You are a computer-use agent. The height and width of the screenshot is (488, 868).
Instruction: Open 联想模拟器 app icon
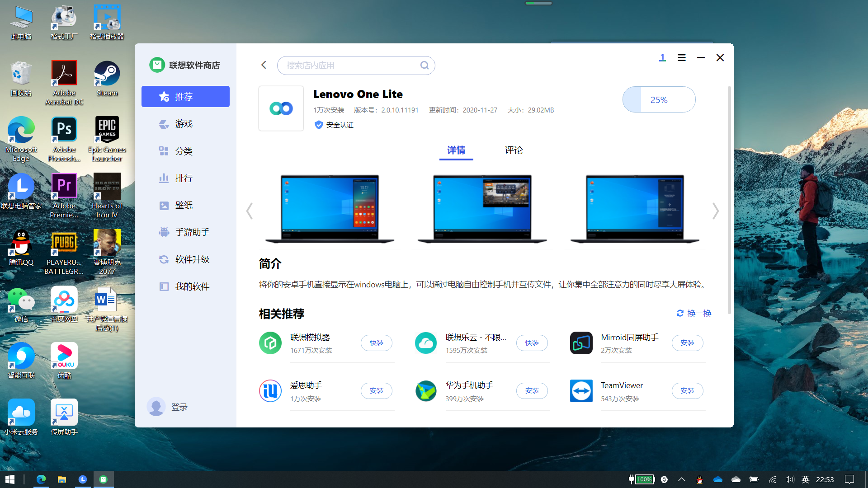click(270, 343)
